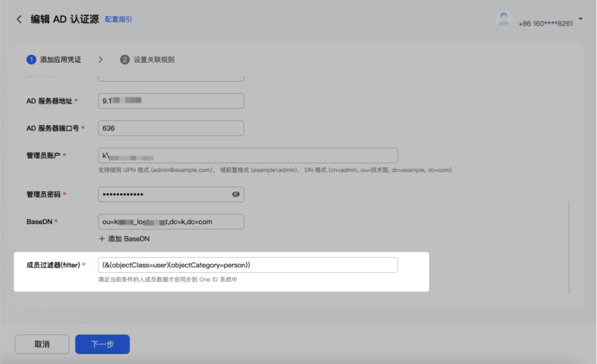Screen dimensions: 597x364
Task: Click the vertical scrollbar in form panel
Action: [x=569, y=248]
